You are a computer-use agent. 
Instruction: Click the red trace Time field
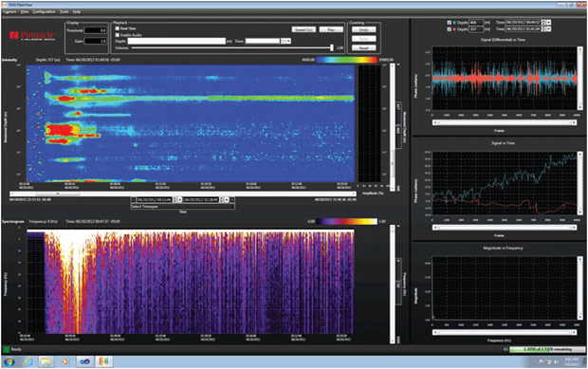click(x=523, y=28)
